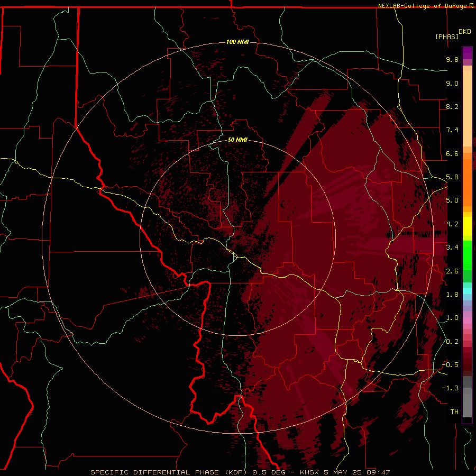The image size is (476, 476).
Task: Click the 5.0 scale value
Action: coord(452,200)
